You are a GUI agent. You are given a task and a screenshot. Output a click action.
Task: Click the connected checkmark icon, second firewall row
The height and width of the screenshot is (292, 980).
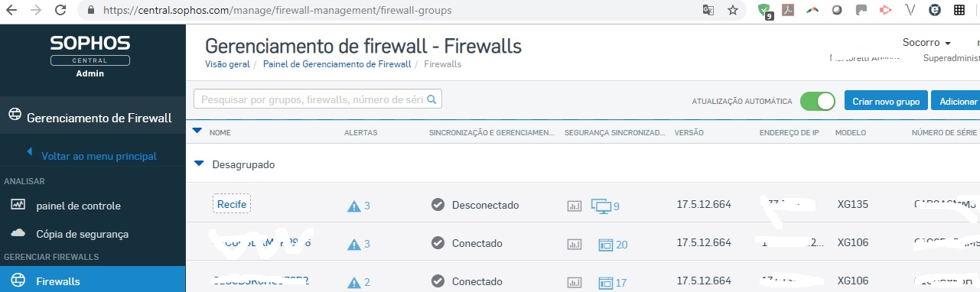pos(438,243)
